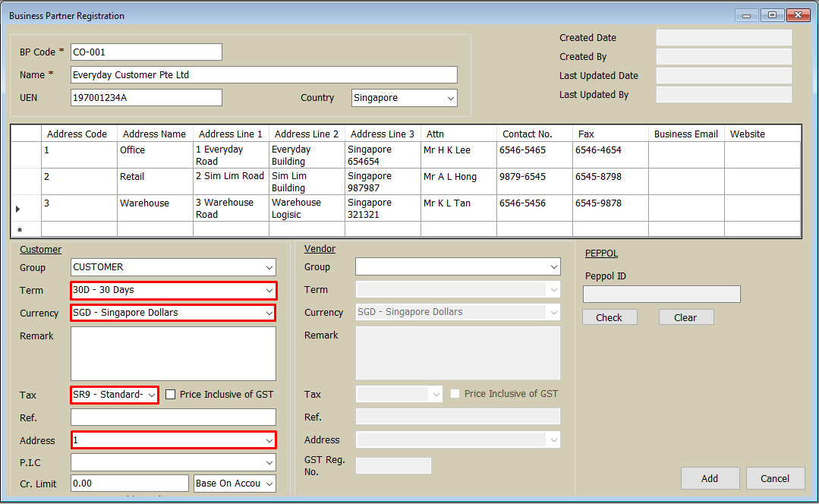Click the Website cell in Retail row

coord(763,181)
